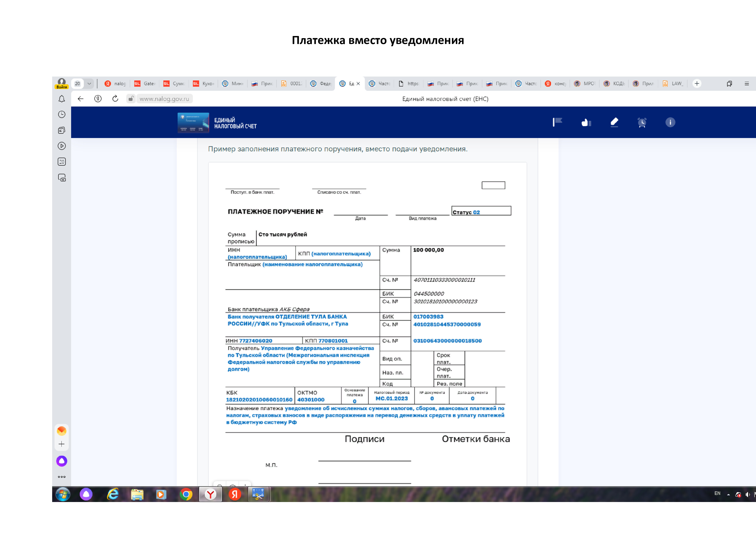
Task: Open Windows Media Player from taskbar
Action: [161, 494]
